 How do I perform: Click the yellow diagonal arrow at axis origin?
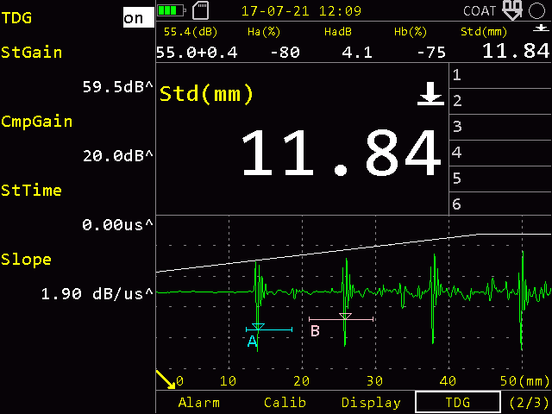pyautogui.click(x=165, y=379)
